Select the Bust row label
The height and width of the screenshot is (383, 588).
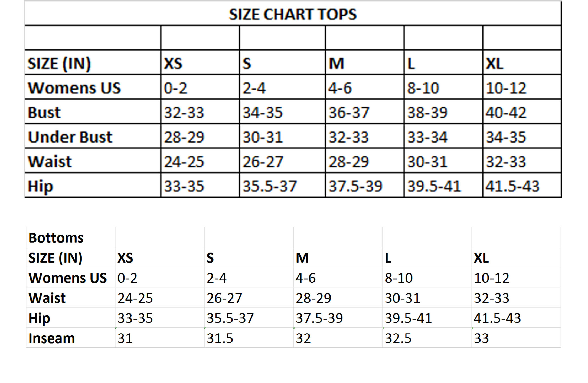[44, 113]
